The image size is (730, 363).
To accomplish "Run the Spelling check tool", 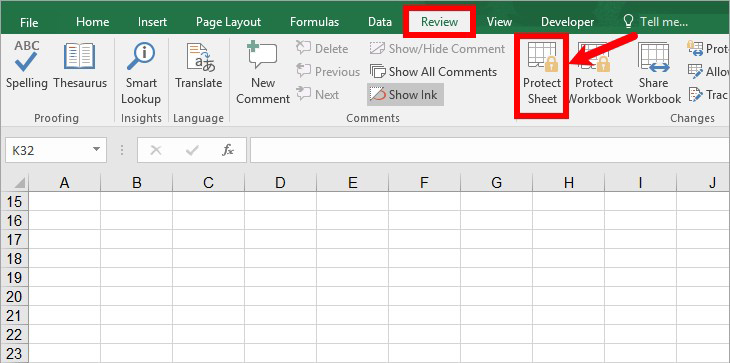I will pyautogui.click(x=26, y=65).
